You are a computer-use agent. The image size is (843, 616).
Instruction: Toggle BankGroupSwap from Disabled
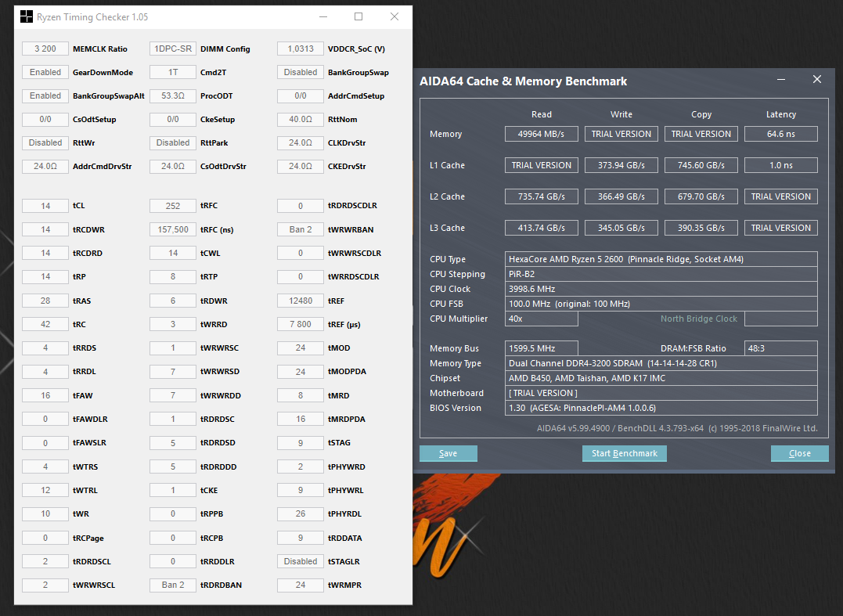coord(300,72)
